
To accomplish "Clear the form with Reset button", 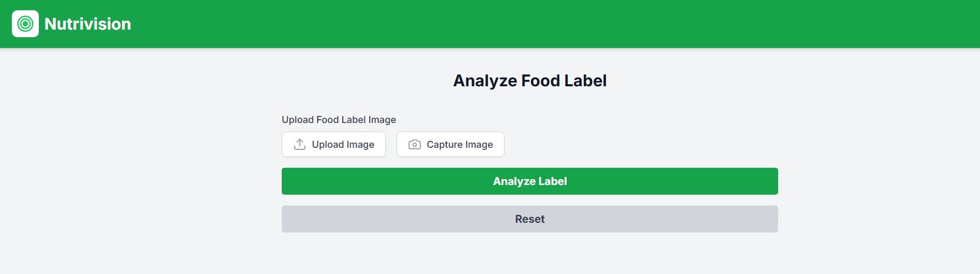I will click(x=529, y=219).
